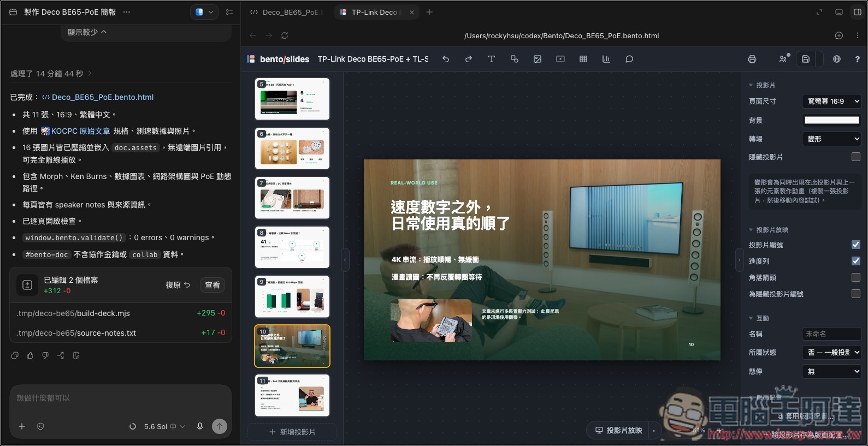Insert an image with the picture icon
The width and height of the screenshot is (868, 446).
[538, 59]
